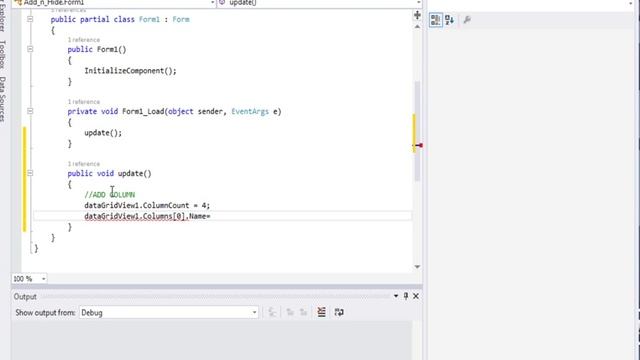The width and height of the screenshot is (640, 360).
Task: Click 'dataGridView1.ColumnCount = 4;' line
Action: 147,205
